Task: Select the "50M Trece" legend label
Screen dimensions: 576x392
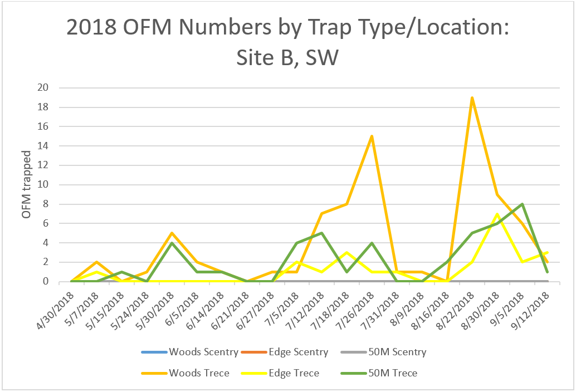Action: [x=393, y=373]
